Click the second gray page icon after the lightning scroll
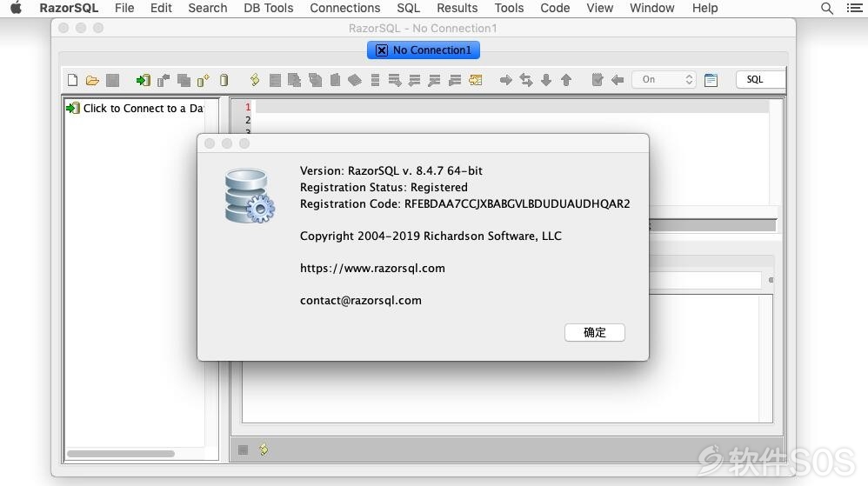 295,80
